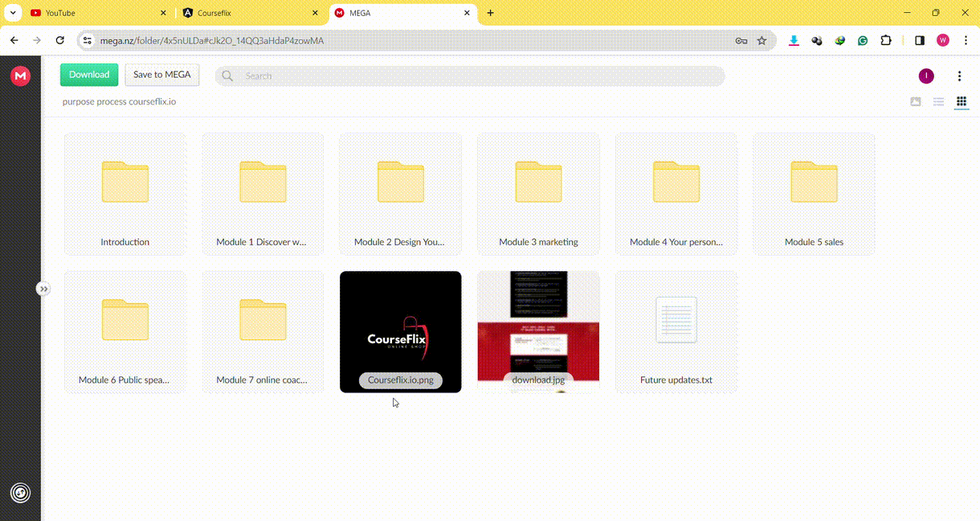Open the Extensions puzzle menu

pos(886,40)
